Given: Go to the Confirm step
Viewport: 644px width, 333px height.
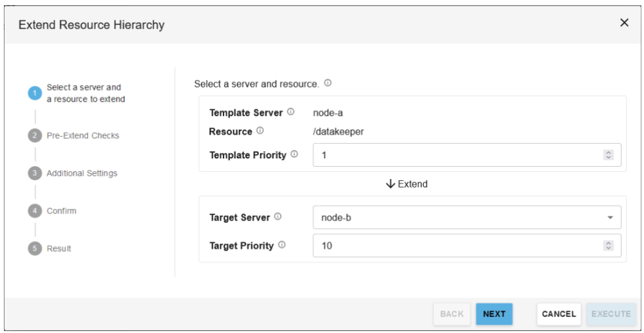Looking at the screenshot, I should point(61,211).
